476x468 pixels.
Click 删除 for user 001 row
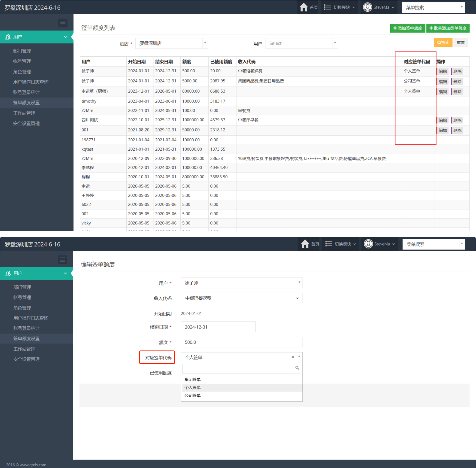(x=457, y=130)
